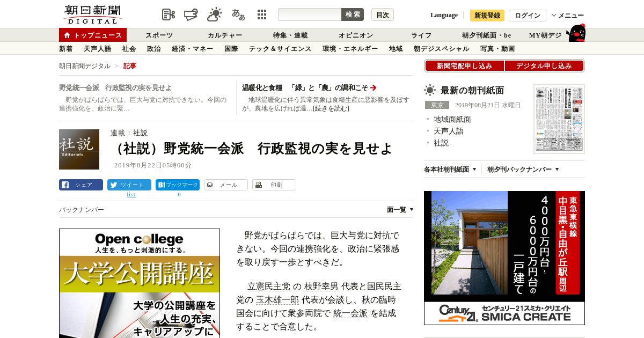Open the 目次 contents button
The image size is (644, 338).
coord(383,14)
